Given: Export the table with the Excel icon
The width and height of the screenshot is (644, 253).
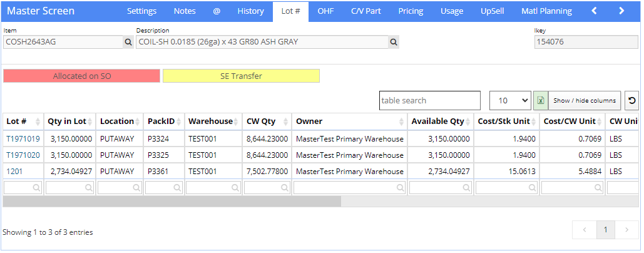Looking at the screenshot, I should click(x=541, y=101).
